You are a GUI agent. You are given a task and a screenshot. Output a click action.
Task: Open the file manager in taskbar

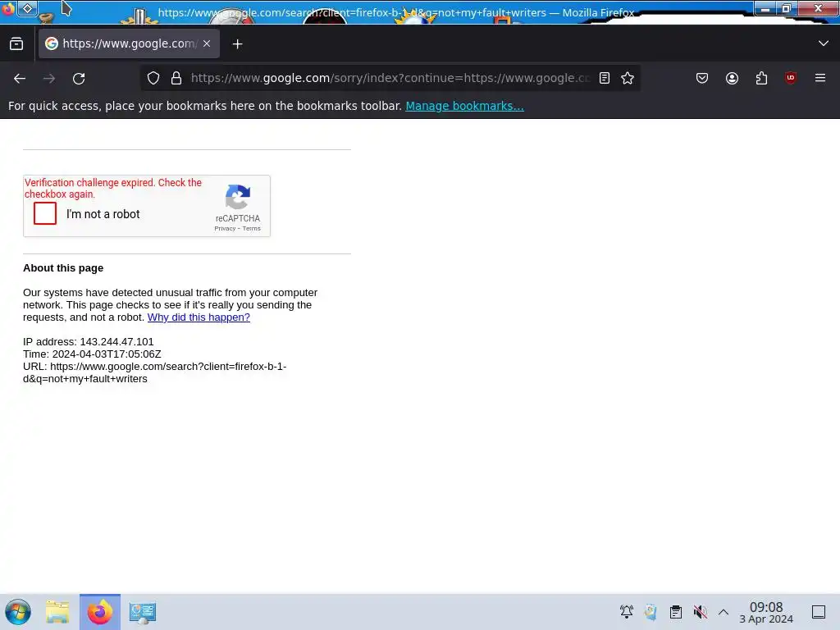click(x=57, y=612)
